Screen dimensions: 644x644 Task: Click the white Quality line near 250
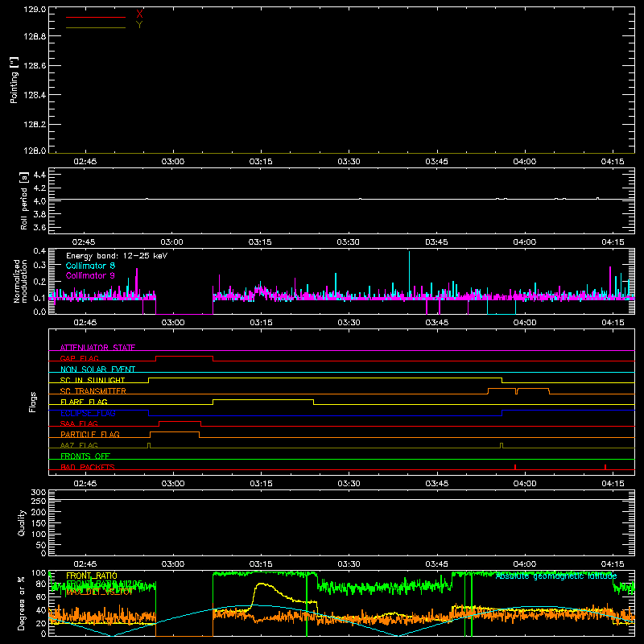(x=341, y=499)
